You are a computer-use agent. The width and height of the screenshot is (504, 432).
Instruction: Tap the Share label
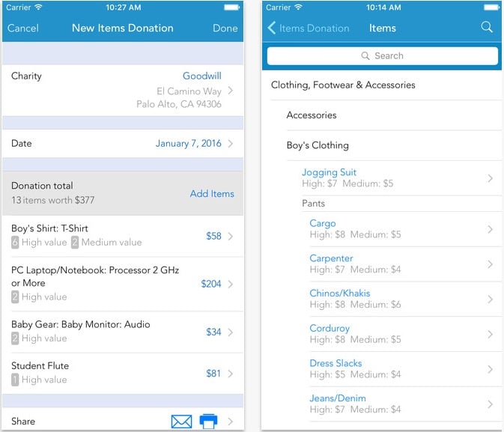[x=23, y=422]
